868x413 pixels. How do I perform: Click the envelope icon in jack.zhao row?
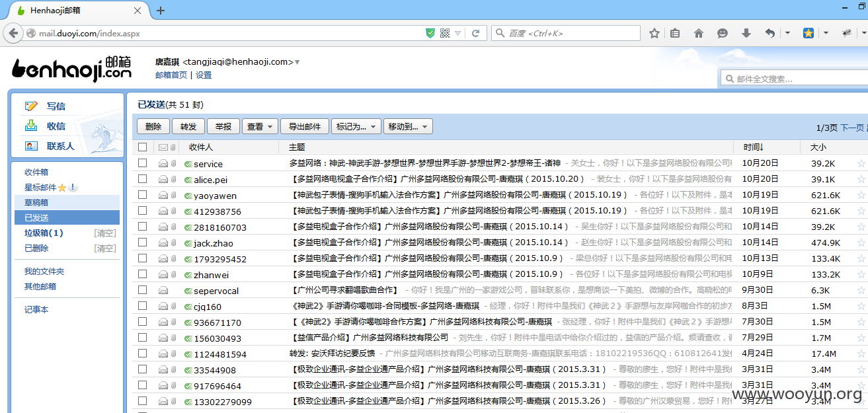(163, 243)
